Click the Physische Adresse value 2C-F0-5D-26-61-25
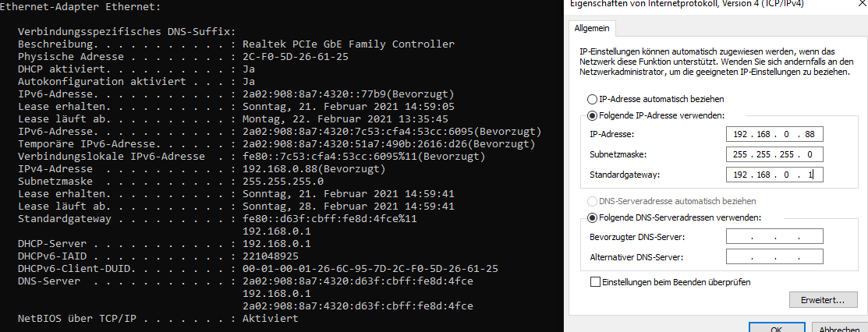Image resolution: width=868 pixels, height=332 pixels. point(296,56)
